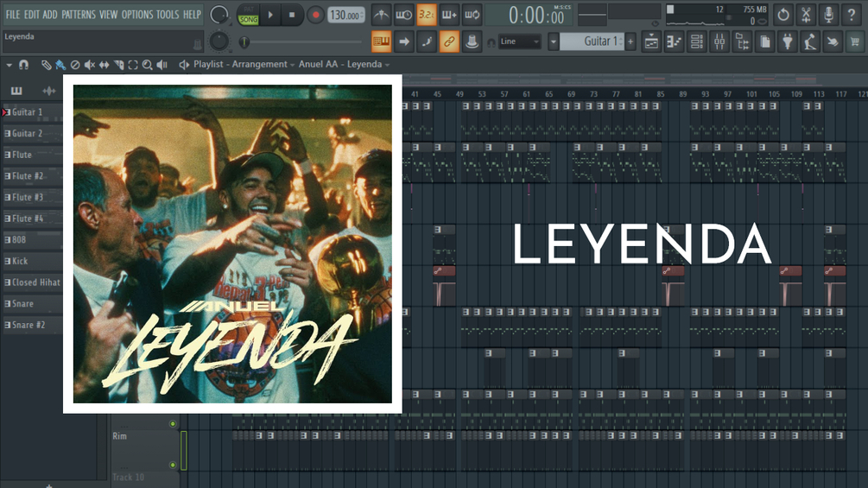Open the Playlist view
Screen dimensions: 868x488
click(x=651, y=41)
